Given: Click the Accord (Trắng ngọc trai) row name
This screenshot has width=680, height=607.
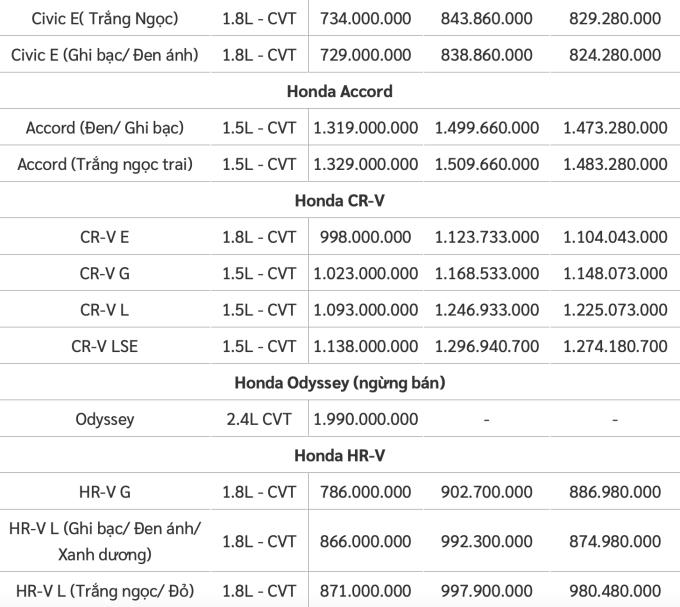Looking at the screenshot, I should [x=105, y=164].
